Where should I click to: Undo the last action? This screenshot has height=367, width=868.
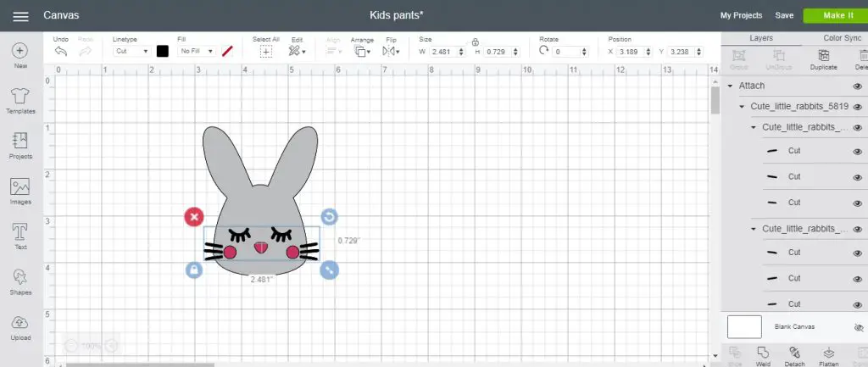pyautogui.click(x=61, y=52)
